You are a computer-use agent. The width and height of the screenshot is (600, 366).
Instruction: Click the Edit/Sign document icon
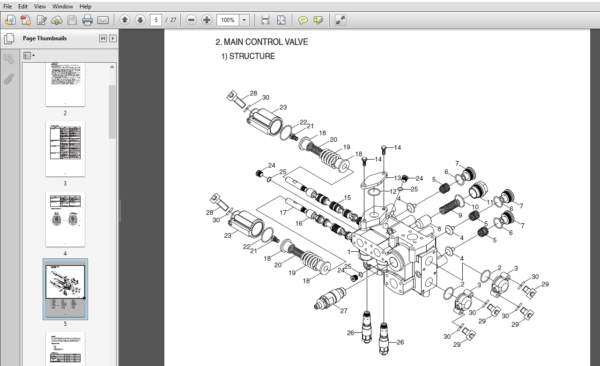click(41, 20)
